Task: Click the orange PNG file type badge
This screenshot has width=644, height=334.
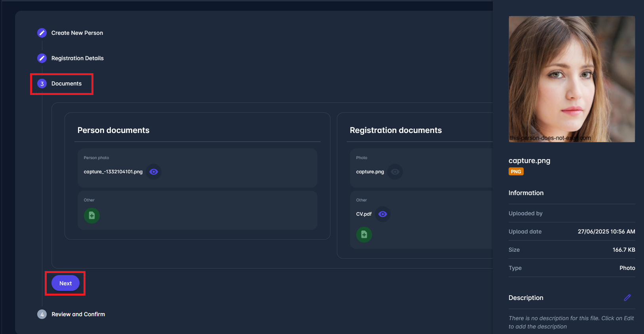Action: click(516, 171)
